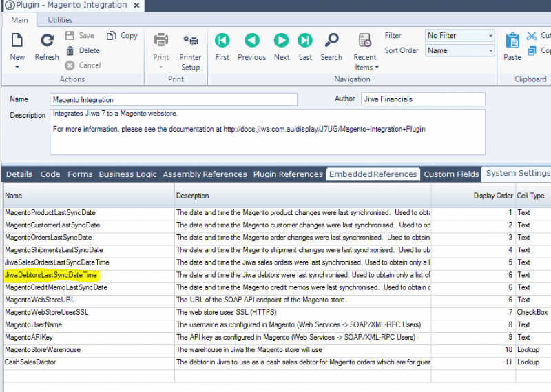Image resolution: width=551 pixels, height=392 pixels.
Task: Click the Name text field
Action: pos(173,100)
